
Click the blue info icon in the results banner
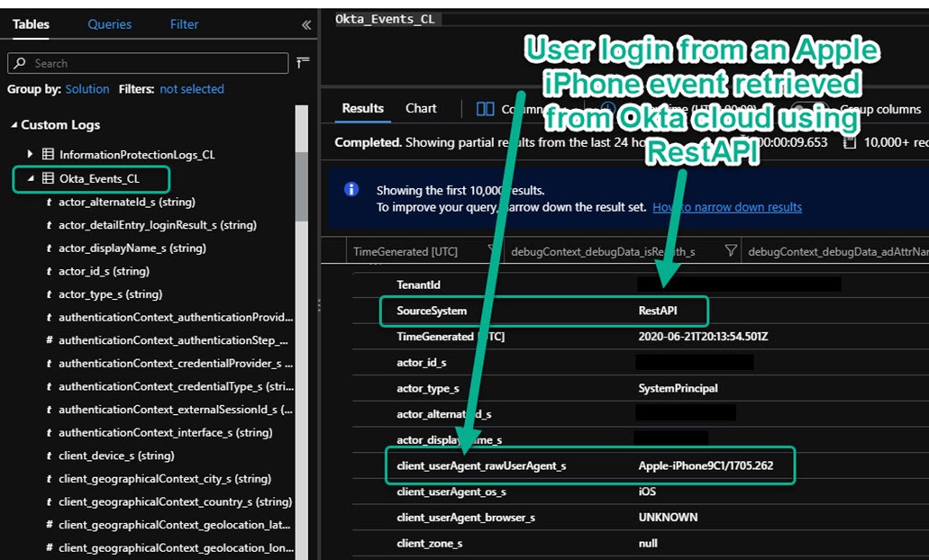(x=352, y=189)
